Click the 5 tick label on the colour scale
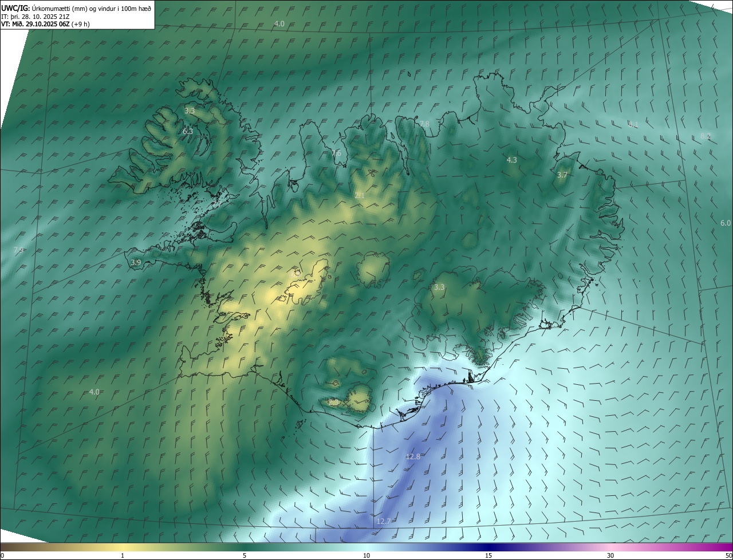The height and width of the screenshot is (560, 733). point(245,556)
